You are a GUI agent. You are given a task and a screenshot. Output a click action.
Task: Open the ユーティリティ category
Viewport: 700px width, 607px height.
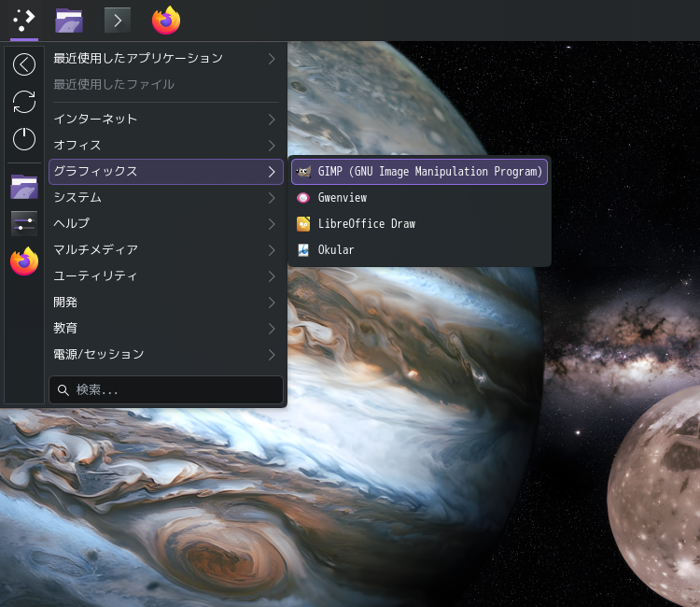point(166,276)
